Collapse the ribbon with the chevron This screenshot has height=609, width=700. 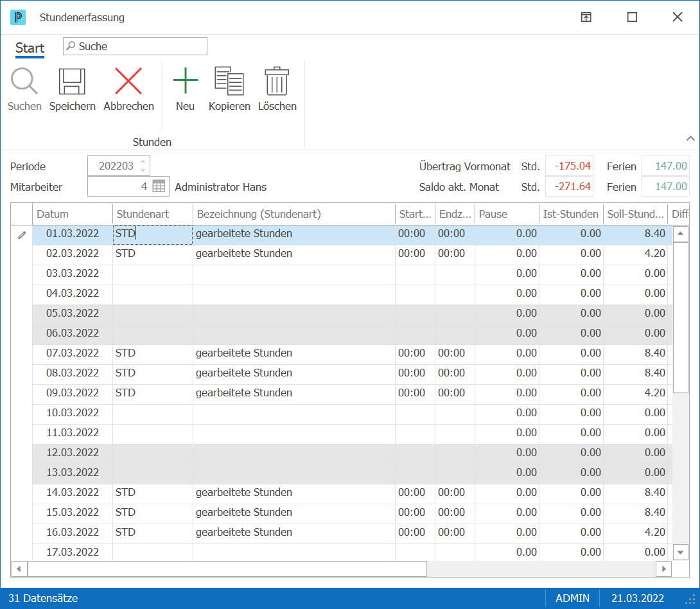(x=690, y=138)
